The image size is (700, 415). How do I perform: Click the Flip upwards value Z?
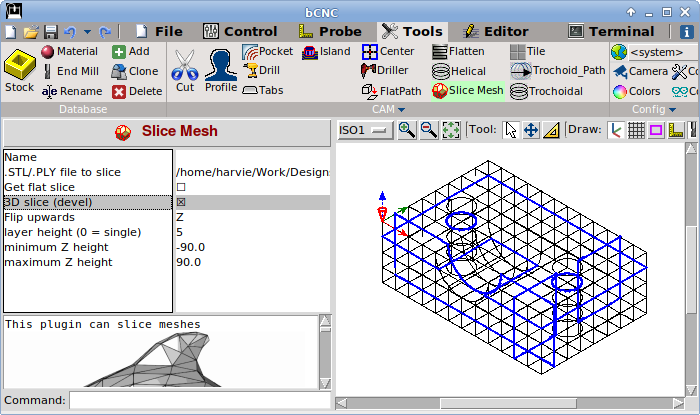coord(180,217)
